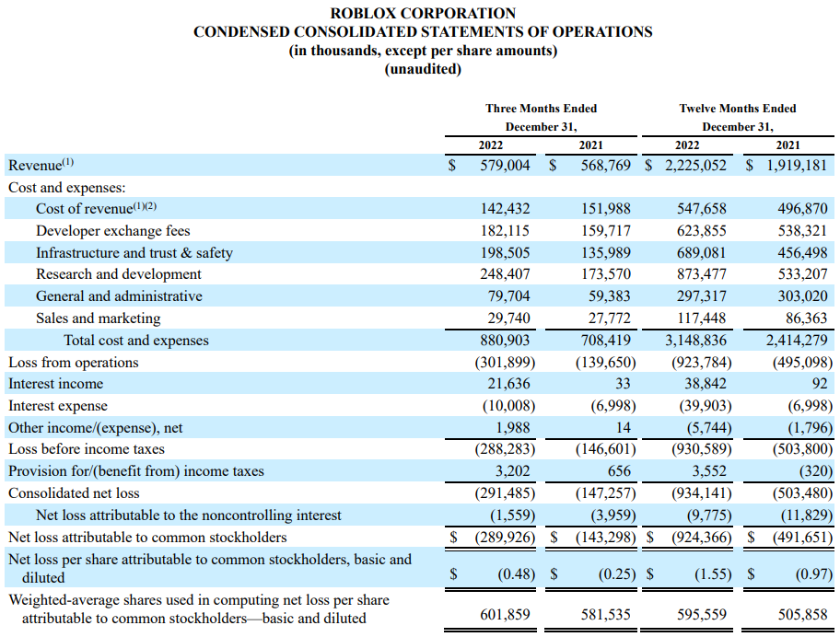The height and width of the screenshot is (637, 840).
Task: Select infrastructure value 198,505
Action: [505, 252]
